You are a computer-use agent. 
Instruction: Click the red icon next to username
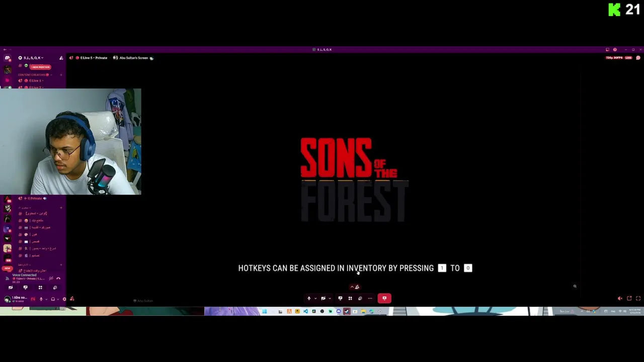click(33, 299)
